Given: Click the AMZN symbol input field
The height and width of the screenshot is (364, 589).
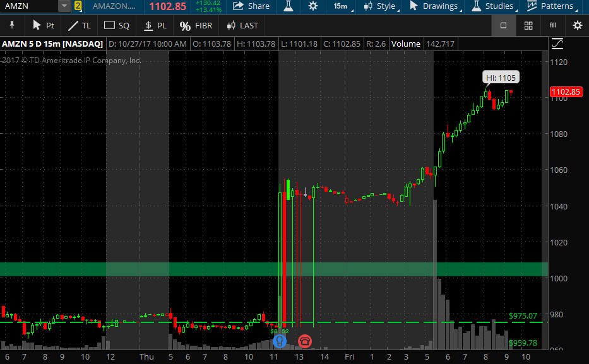Looking at the screenshot, I should [29, 6].
